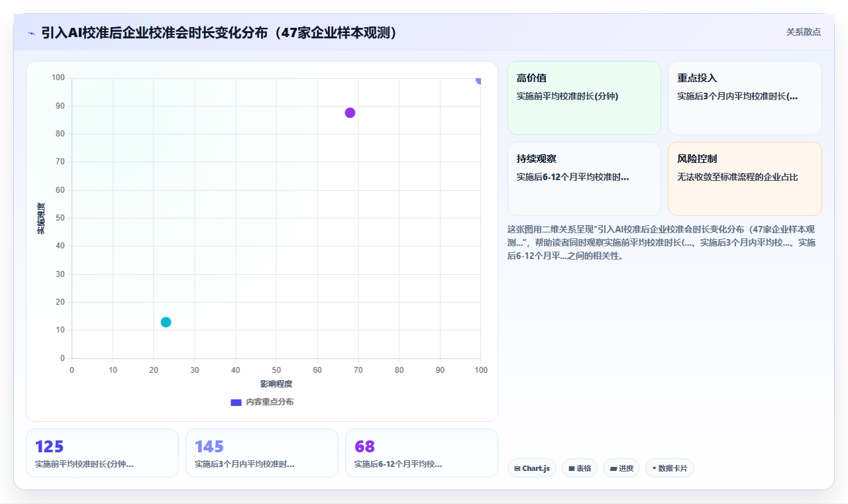848x504 pixels.
Task: Click the 数据卡片 tag chip
Action: 670,468
